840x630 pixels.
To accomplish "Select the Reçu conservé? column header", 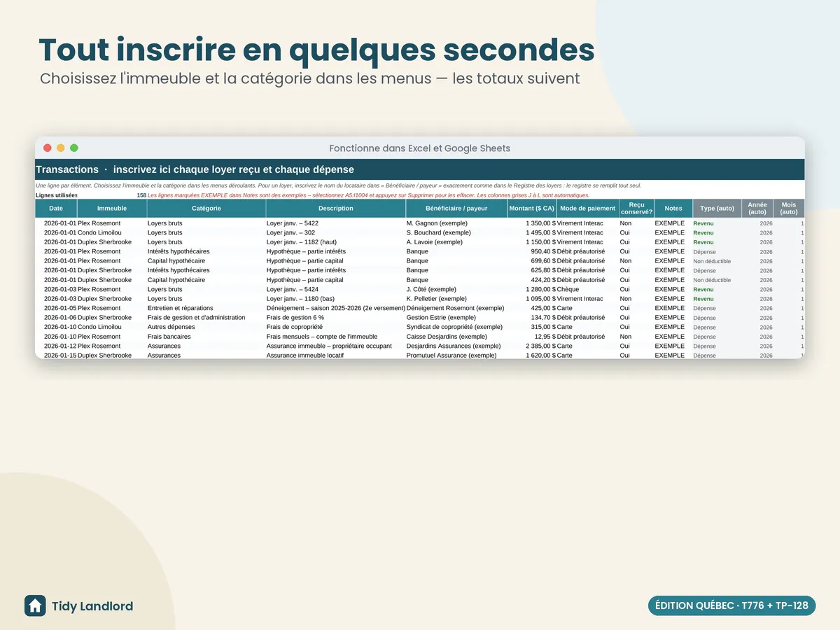I will coord(636,209).
